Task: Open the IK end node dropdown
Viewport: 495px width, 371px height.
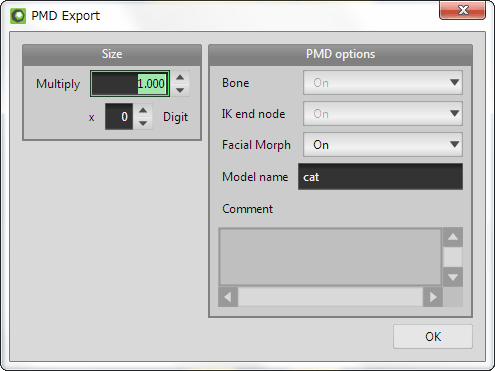Action: [x=383, y=114]
